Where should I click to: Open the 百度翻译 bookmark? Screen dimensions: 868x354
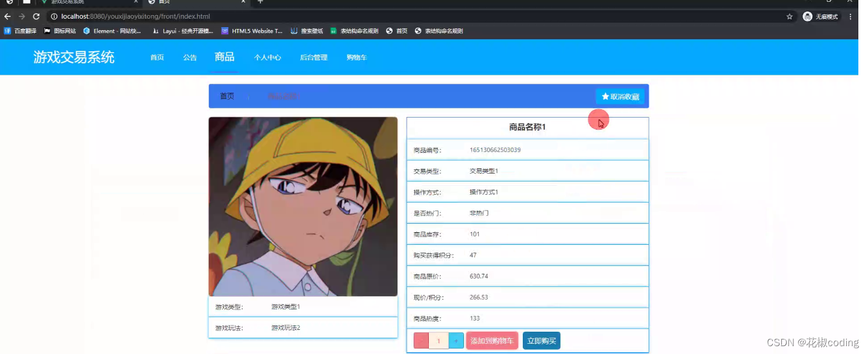click(x=19, y=31)
